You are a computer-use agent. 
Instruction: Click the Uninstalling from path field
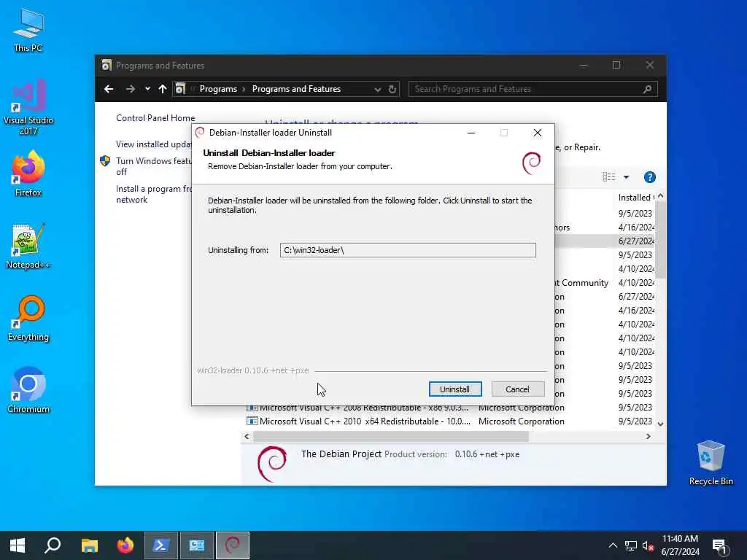coord(408,250)
